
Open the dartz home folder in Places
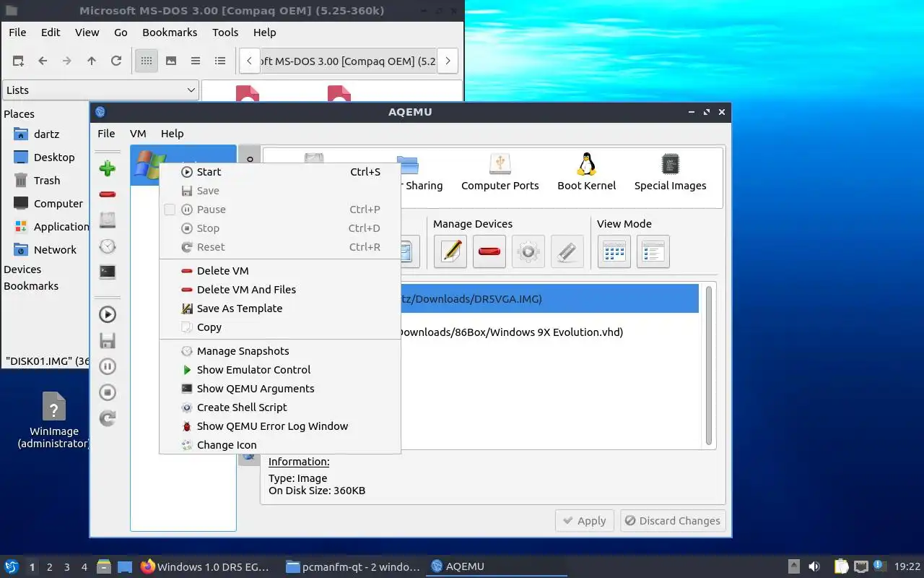point(47,134)
